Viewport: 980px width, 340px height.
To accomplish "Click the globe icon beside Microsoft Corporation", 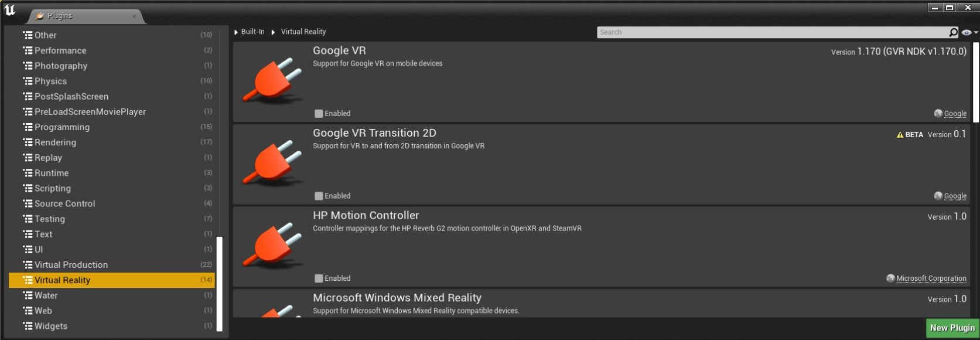I will pos(890,278).
